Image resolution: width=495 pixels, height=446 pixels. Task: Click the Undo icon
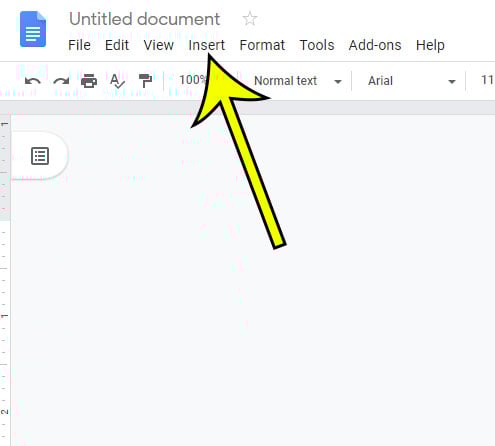tap(33, 81)
